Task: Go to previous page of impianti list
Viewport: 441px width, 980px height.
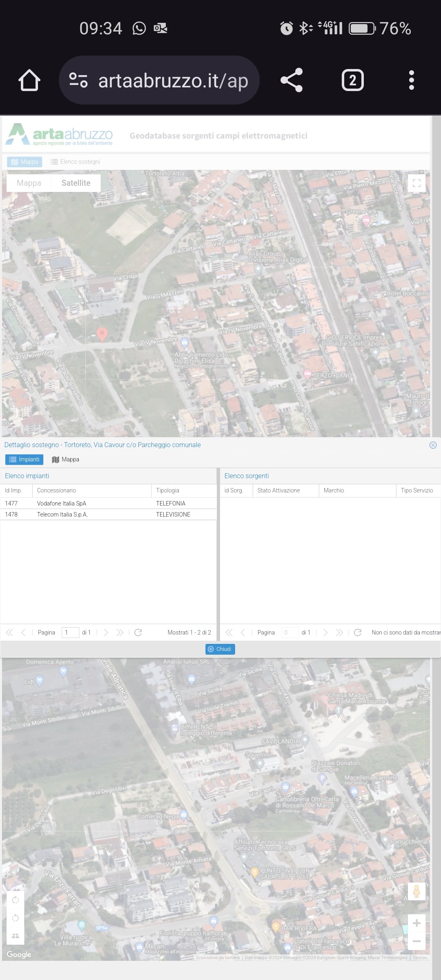Action: (23, 633)
